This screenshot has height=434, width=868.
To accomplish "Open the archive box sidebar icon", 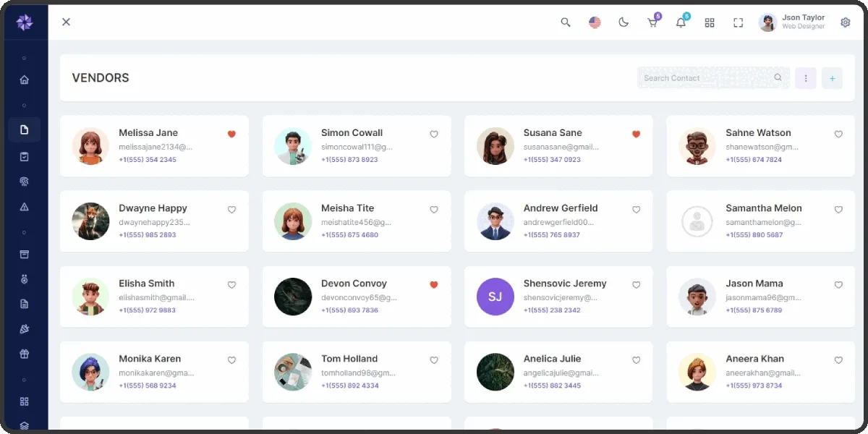I will click(25, 254).
